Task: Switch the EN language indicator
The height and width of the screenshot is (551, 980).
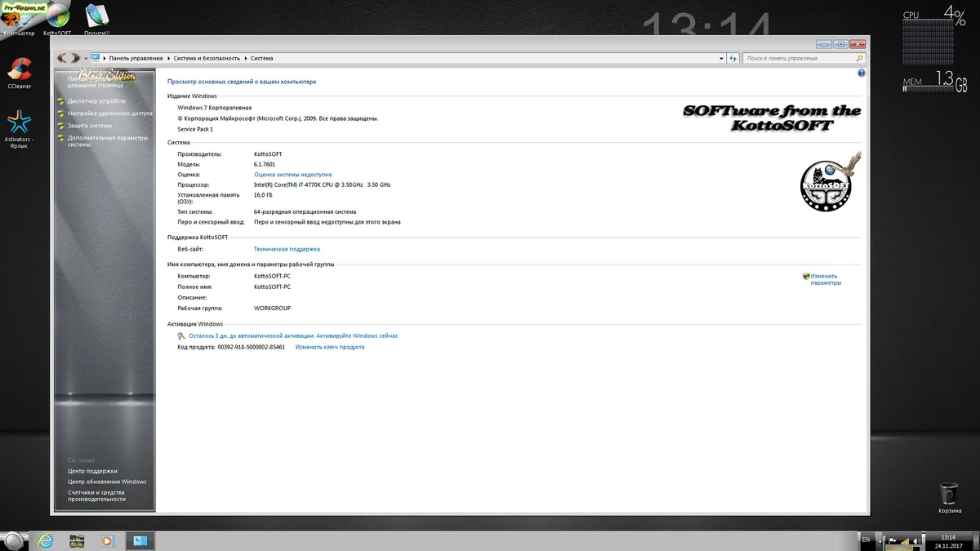Action: tap(866, 540)
